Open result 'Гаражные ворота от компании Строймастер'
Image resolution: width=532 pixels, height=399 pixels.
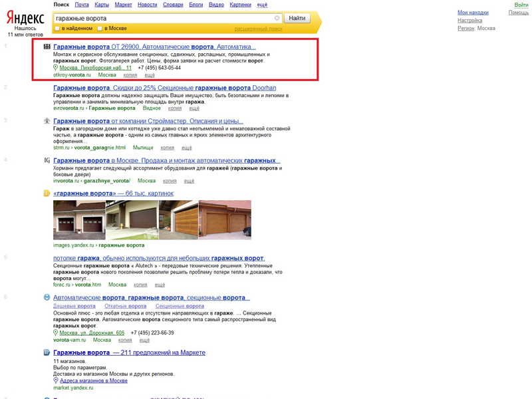point(148,121)
